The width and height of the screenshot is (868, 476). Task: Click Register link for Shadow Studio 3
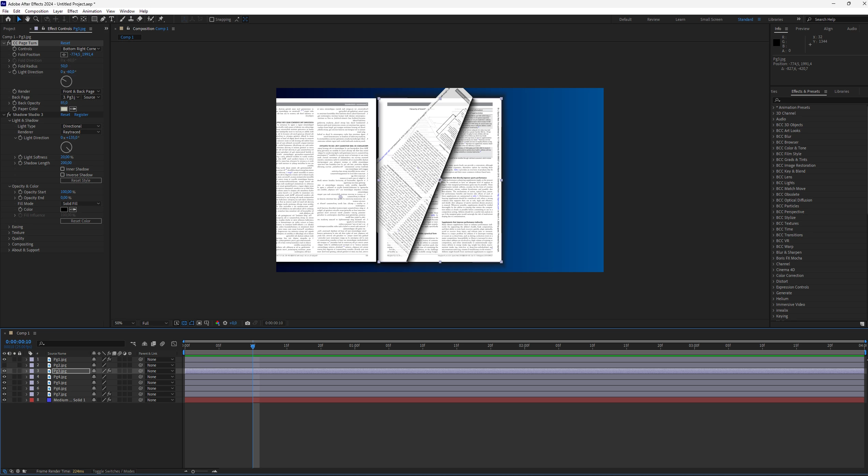point(81,115)
